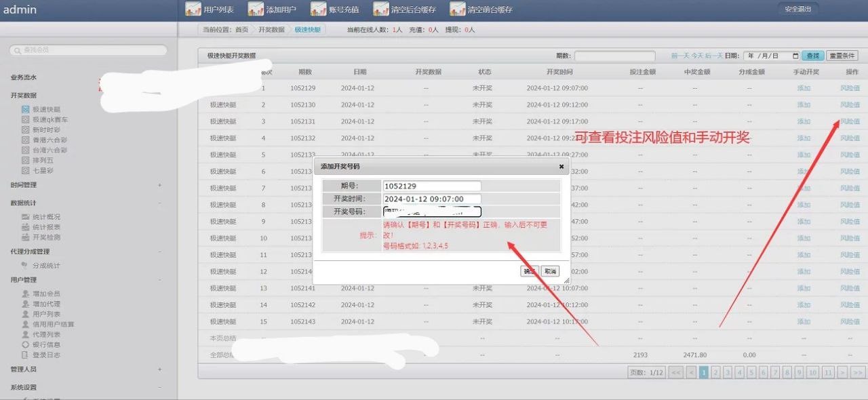Open 账号充值 from the top toolbar
Screen dimensions: 868x400
[x=319, y=9]
